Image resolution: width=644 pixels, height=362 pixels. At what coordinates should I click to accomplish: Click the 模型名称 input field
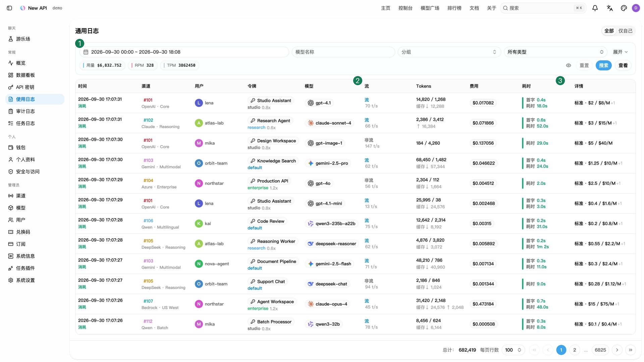[343, 52]
